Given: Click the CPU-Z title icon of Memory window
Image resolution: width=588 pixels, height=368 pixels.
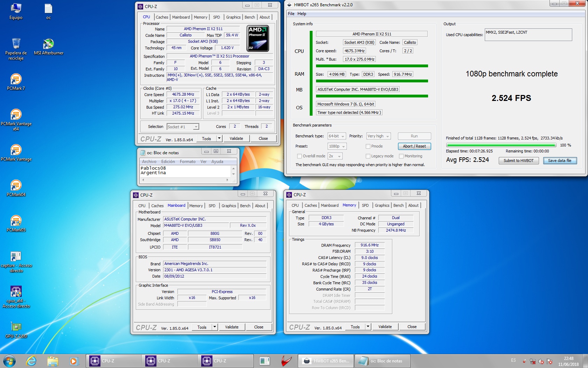Looking at the screenshot, I should click(289, 195).
